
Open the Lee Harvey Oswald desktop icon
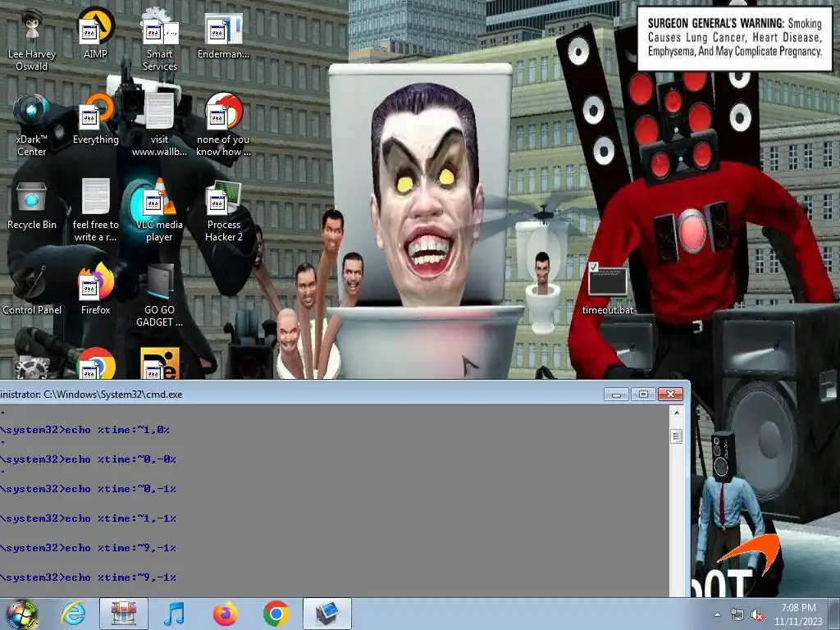coord(32,40)
